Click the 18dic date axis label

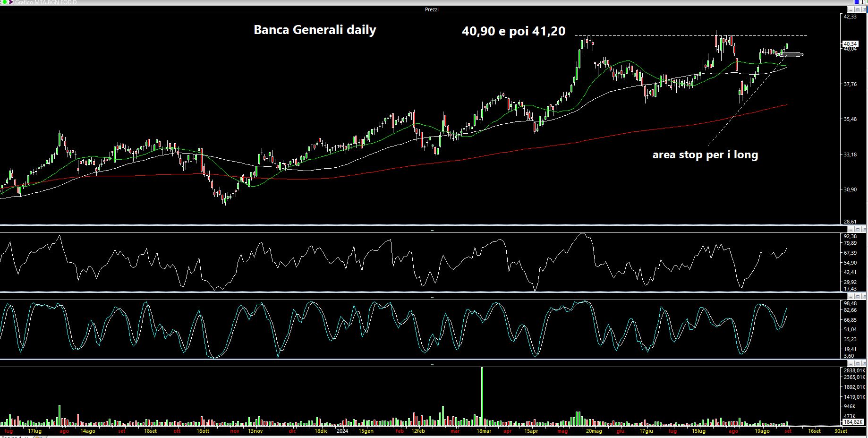[x=321, y=431]
